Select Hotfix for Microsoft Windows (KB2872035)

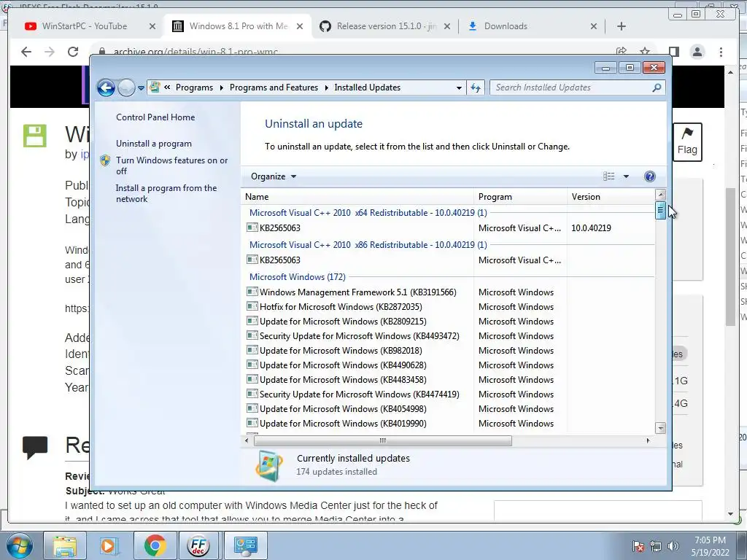[x=341, y=307]
